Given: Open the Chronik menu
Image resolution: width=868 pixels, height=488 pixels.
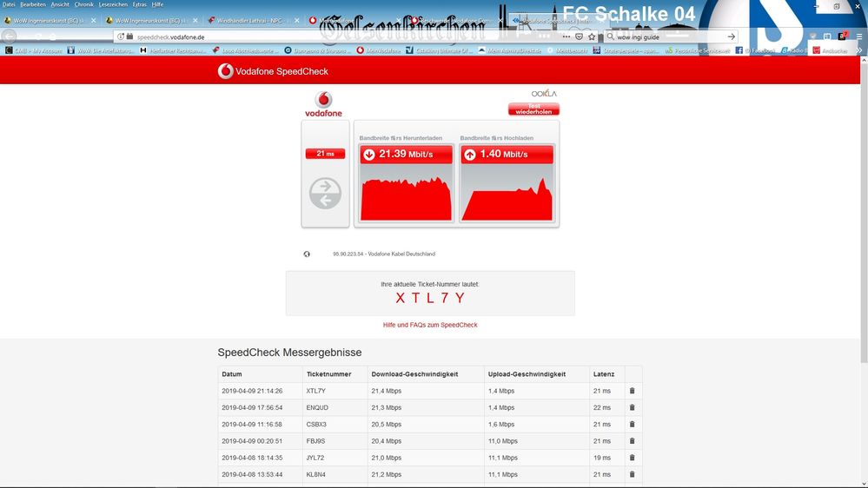Looking at the screenshot, I should [84, 4].
